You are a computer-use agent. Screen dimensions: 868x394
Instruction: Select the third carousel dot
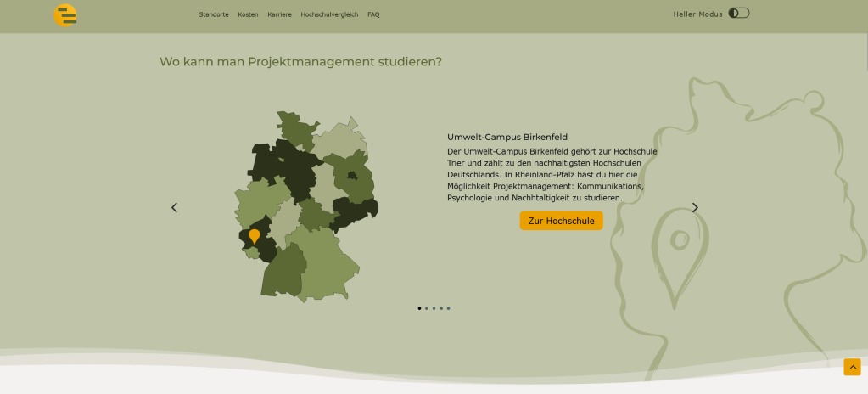tap(434, 308)
